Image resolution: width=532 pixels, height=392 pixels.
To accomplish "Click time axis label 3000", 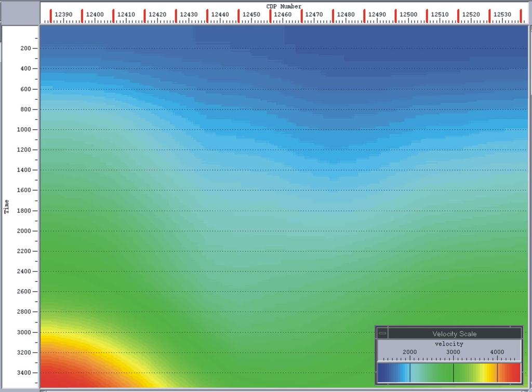I will pos(24,332).
